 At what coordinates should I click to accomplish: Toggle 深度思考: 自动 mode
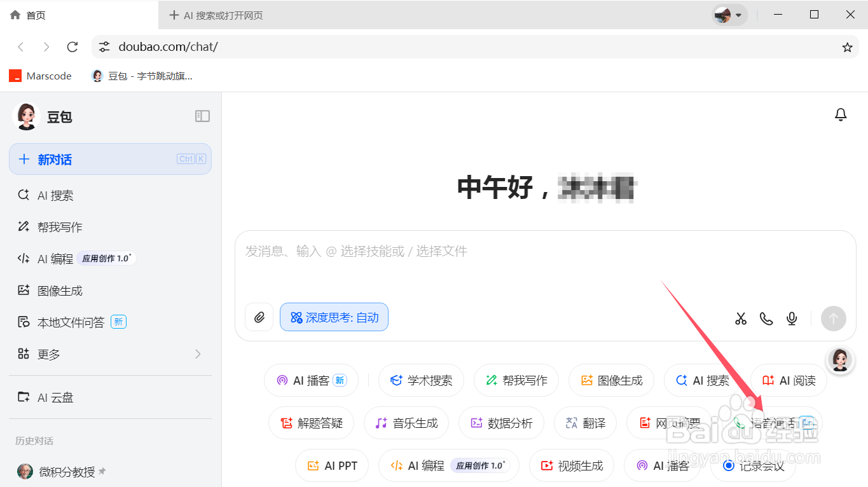pyautogui.click(x=334, y=317)
